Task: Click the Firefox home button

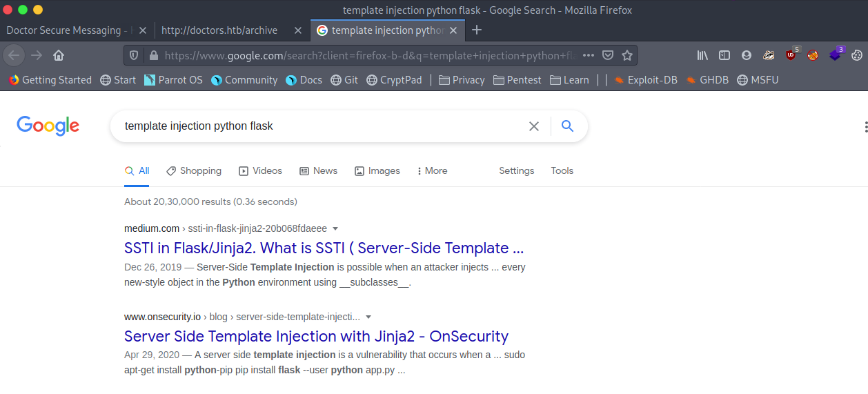Action: [x=59, y=55]
